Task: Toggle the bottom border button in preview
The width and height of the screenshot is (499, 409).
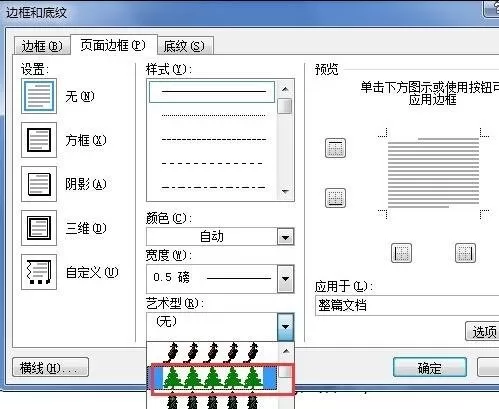Action: pos(335,198)
